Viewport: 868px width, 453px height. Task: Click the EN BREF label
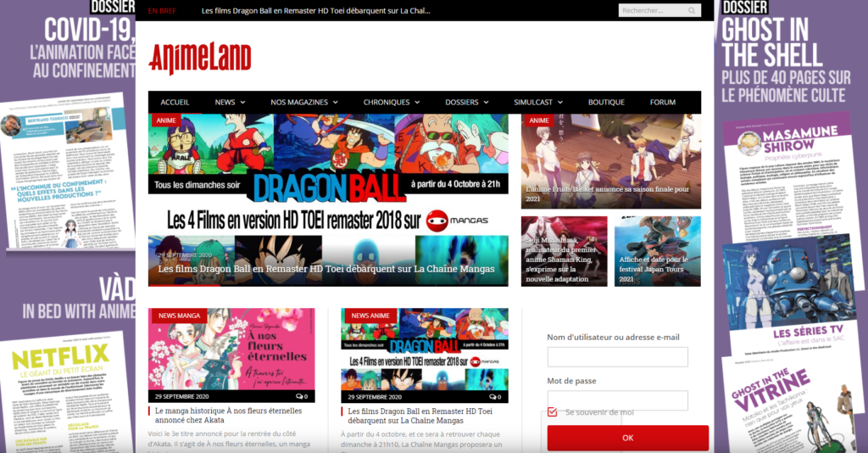(162, 10)
